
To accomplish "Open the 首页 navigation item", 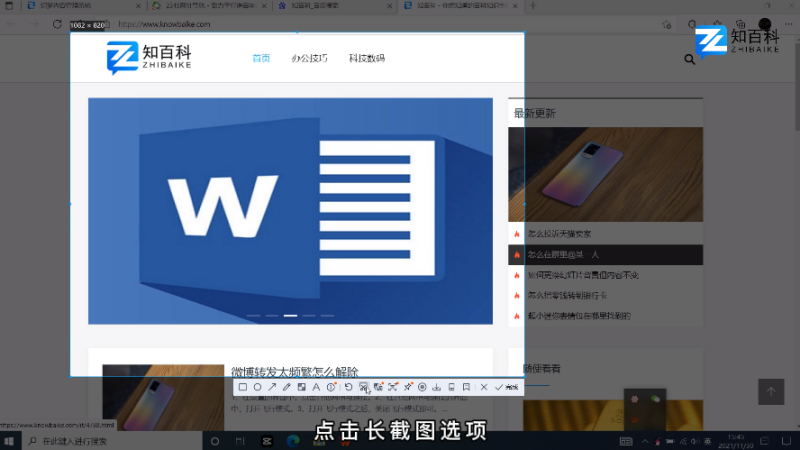I will pyautogui.click(x=261, y=58).
